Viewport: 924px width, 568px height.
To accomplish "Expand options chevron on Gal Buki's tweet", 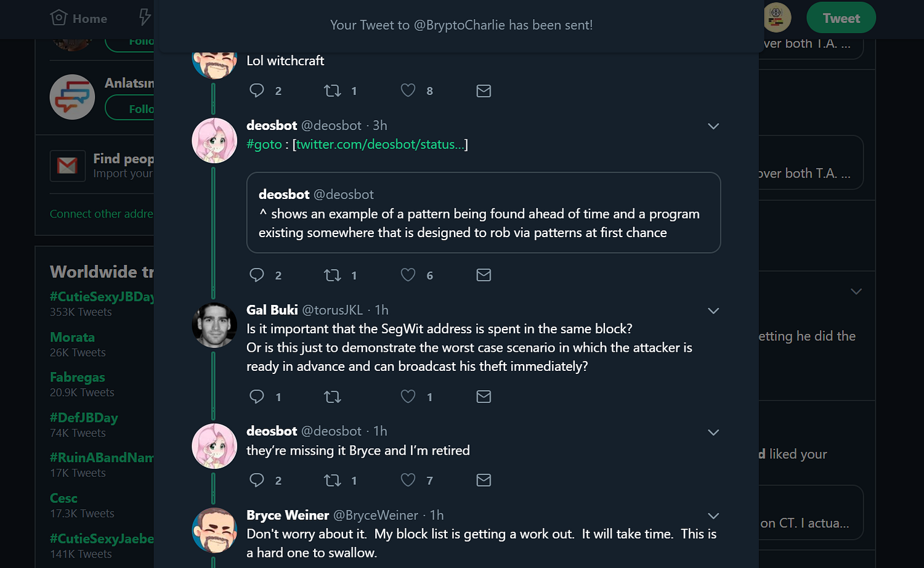I will (x=713, y=311).
